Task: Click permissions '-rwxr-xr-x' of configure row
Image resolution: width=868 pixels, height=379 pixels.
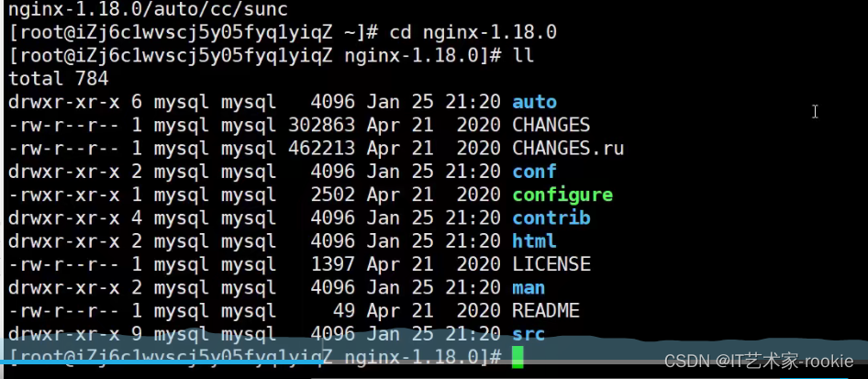Action: coord(63,195)
